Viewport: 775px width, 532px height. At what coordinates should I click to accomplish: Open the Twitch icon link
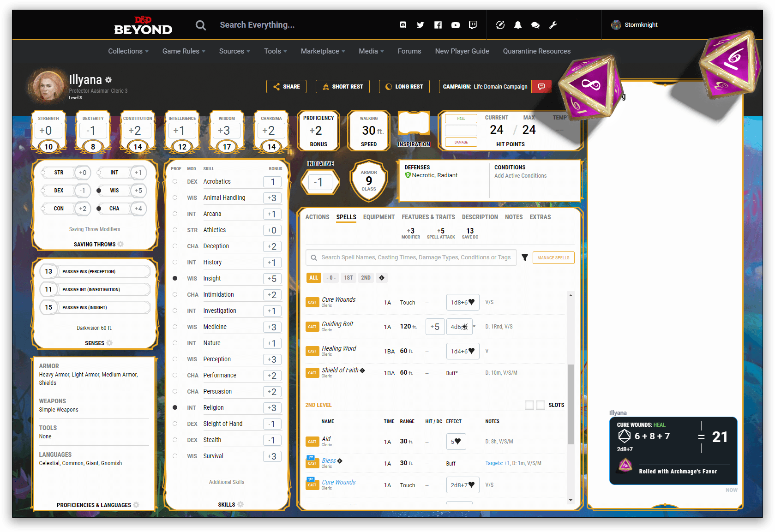click(x=473, y=25)
